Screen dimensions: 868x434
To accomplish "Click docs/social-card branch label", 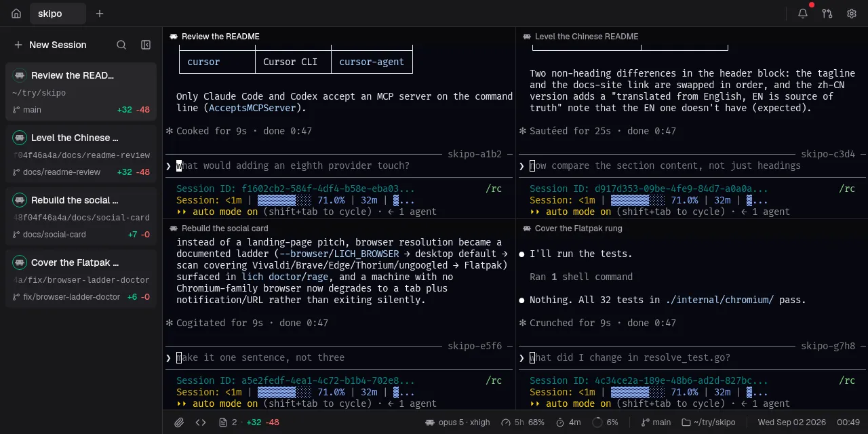I will click(54, 235).
